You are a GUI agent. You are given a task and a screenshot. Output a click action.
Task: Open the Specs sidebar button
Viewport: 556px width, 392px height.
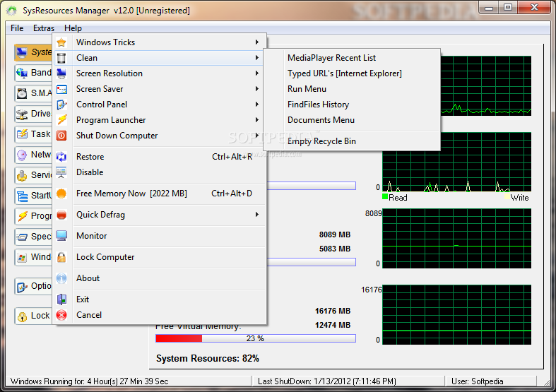34,237
